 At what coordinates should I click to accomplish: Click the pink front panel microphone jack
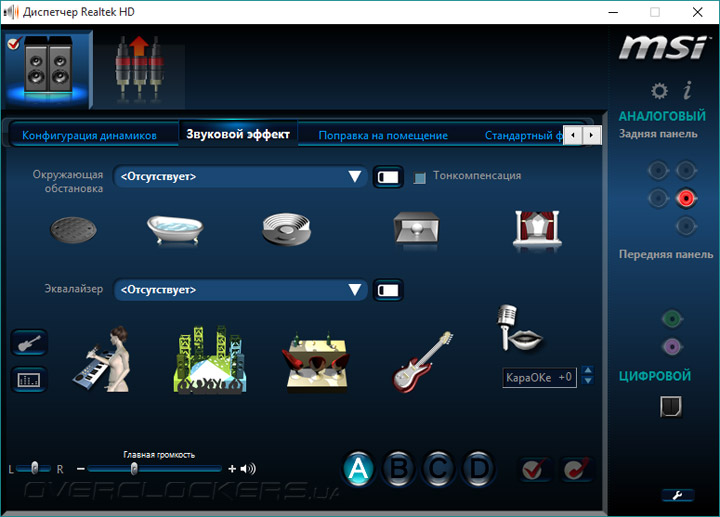point(672,347)
